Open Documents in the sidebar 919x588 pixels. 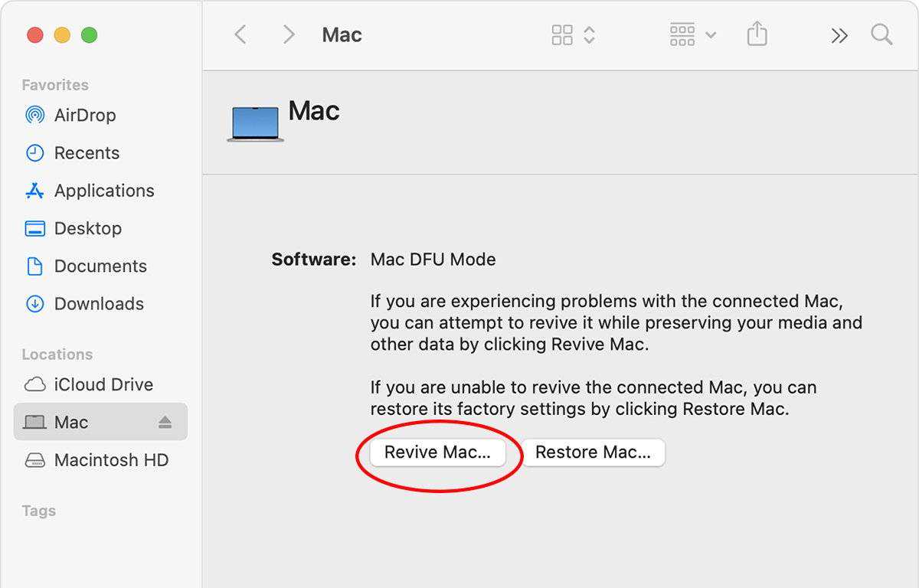(x=100, y=266)
